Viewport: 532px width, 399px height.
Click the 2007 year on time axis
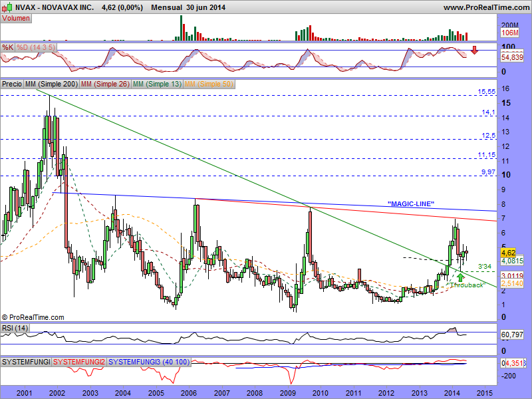[x=222, y=393]
